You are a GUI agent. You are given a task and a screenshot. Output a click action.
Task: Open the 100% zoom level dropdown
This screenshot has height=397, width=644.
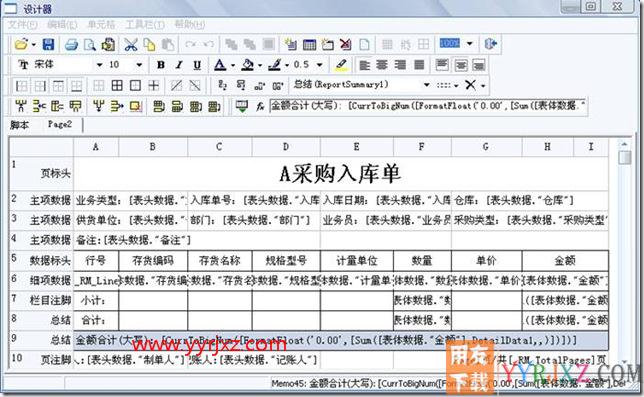[x=470, y=43]
